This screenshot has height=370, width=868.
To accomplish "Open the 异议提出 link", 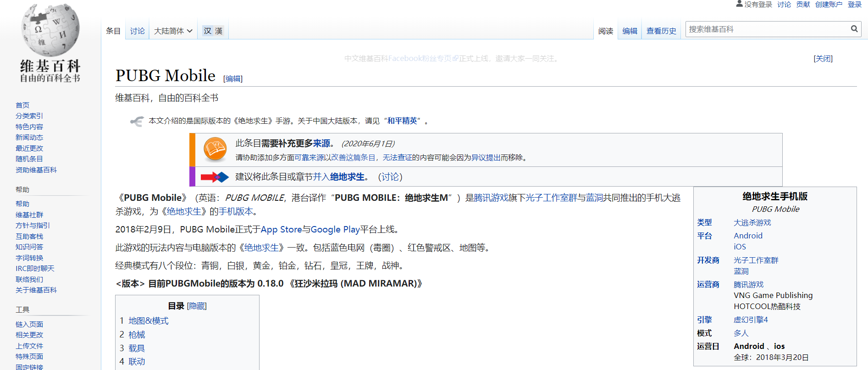I will point(486,157).
